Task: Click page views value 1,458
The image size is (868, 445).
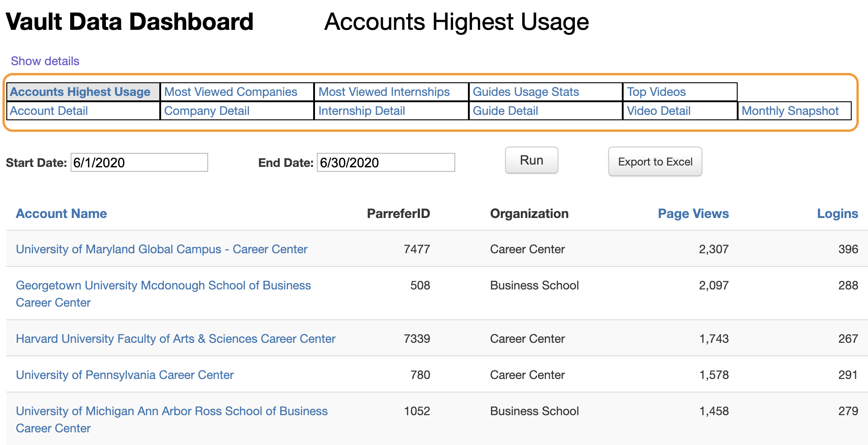Action: pyautogui.click(x=714, y=411)
